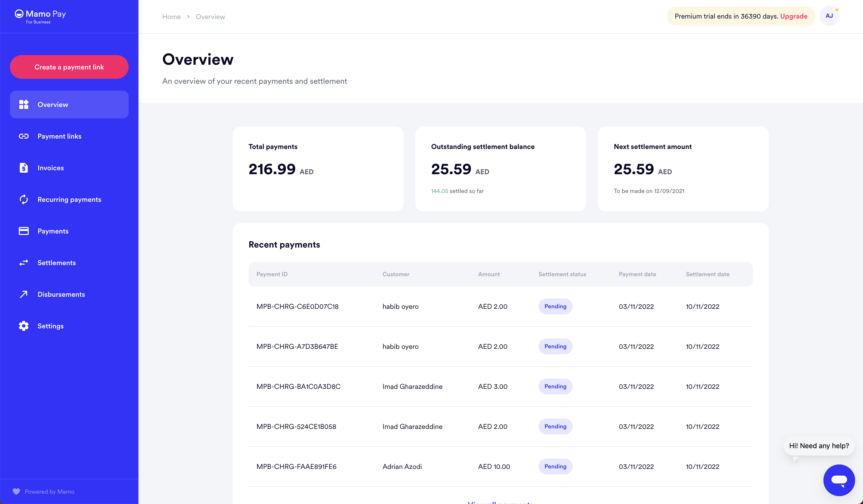Open Invoices using the document icon
Screen dimensions: 863x504
point(24,168)
